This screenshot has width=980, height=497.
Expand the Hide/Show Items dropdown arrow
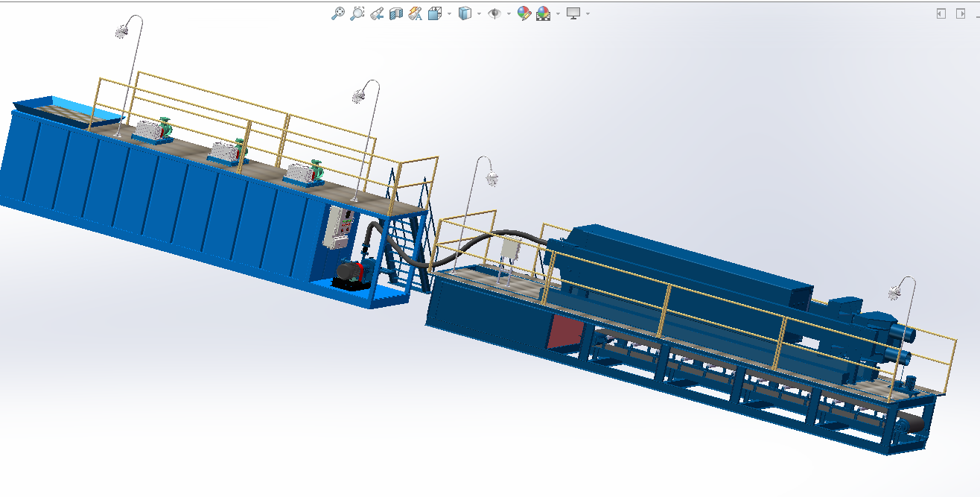coord(509,14)
